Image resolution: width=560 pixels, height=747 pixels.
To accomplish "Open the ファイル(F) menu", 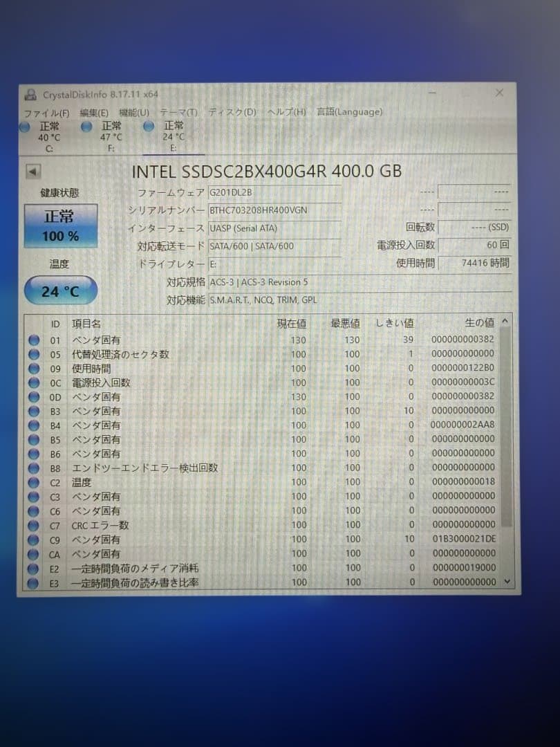I will pyautogui.click(x=46, y=111).
